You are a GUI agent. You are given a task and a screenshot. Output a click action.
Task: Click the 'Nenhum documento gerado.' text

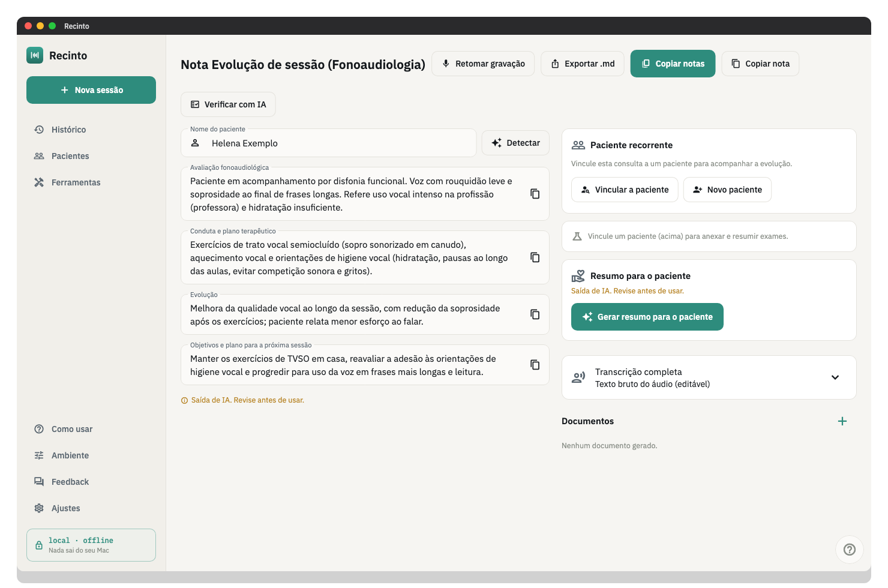[x=609, y=446]
